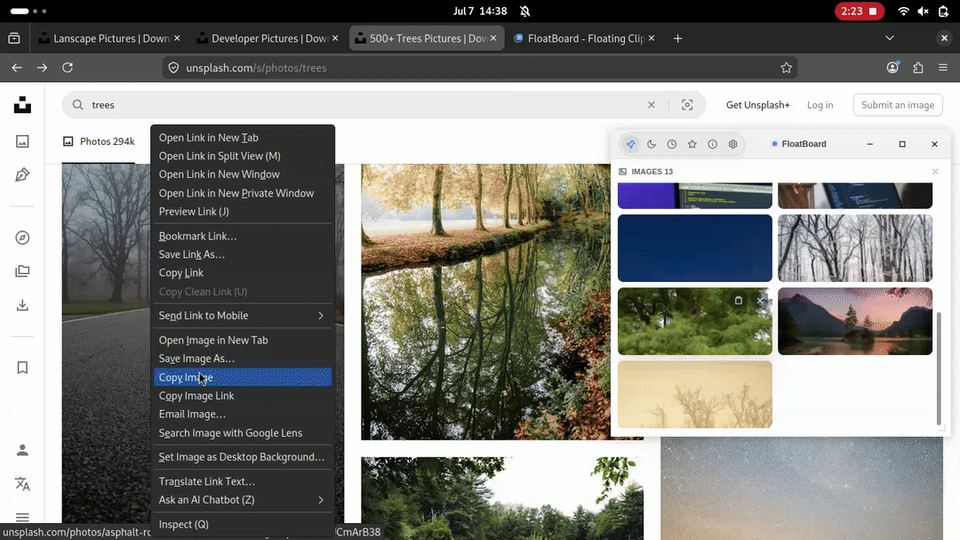Open the hamburger menu icon in Unsplash sidebar
Screen dimensions: 960x540
point(23,517)
